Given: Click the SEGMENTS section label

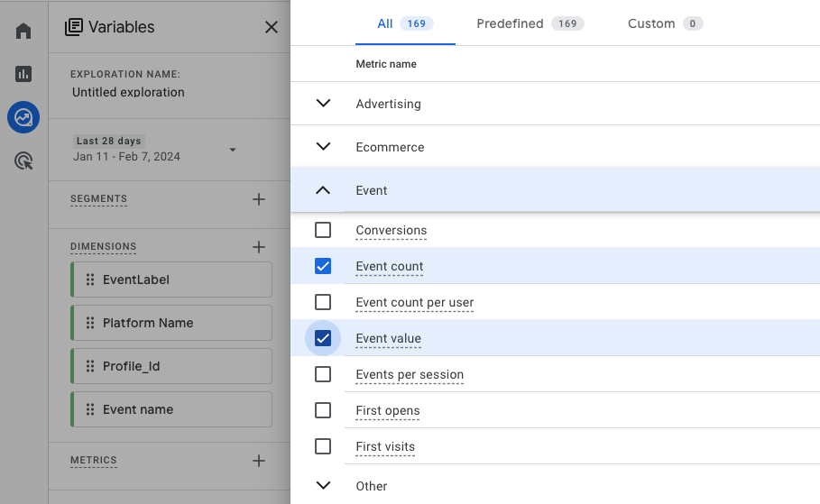Looking at the screenshot, I should (99, 198).
